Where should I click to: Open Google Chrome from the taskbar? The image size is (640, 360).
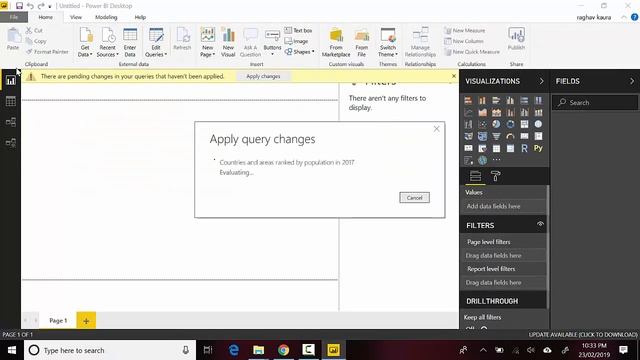click(x=283, y=350)
